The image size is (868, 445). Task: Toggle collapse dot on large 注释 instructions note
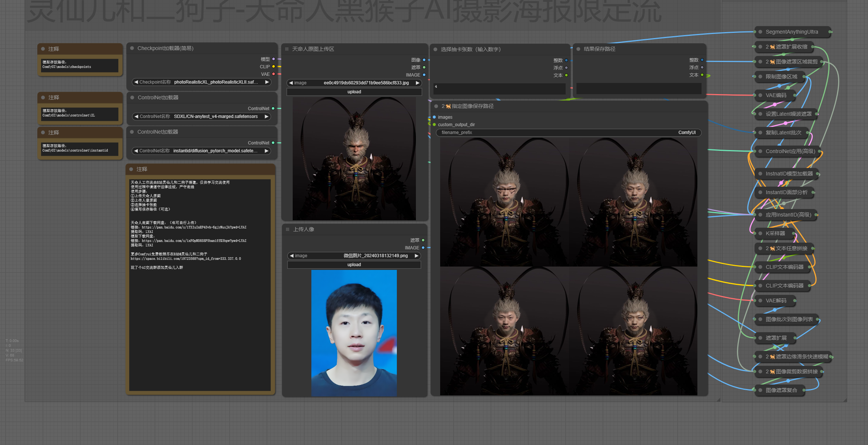click(131, 169)
